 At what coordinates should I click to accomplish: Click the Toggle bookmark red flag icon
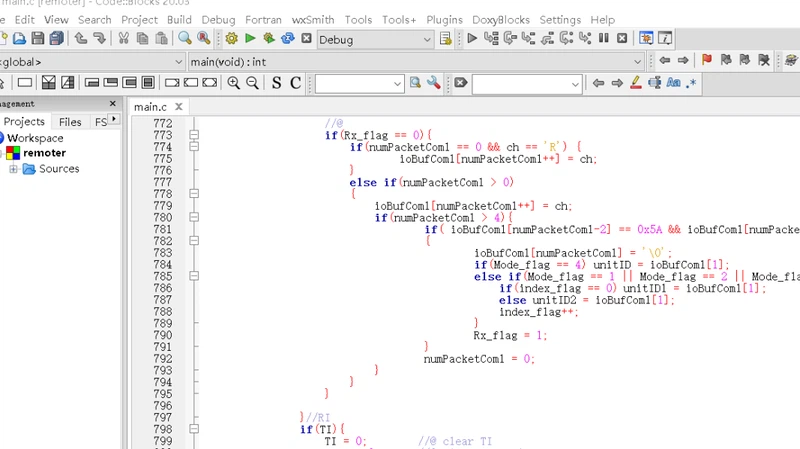707,61
